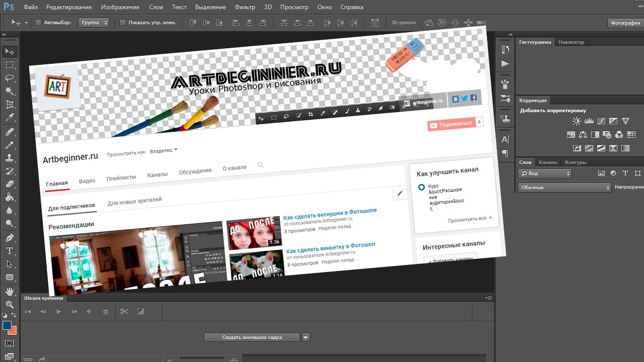The width and height of the screenshot is (644, 362).
Task: Open the Слои menu in the menu bar
Action: click(156, 7)
